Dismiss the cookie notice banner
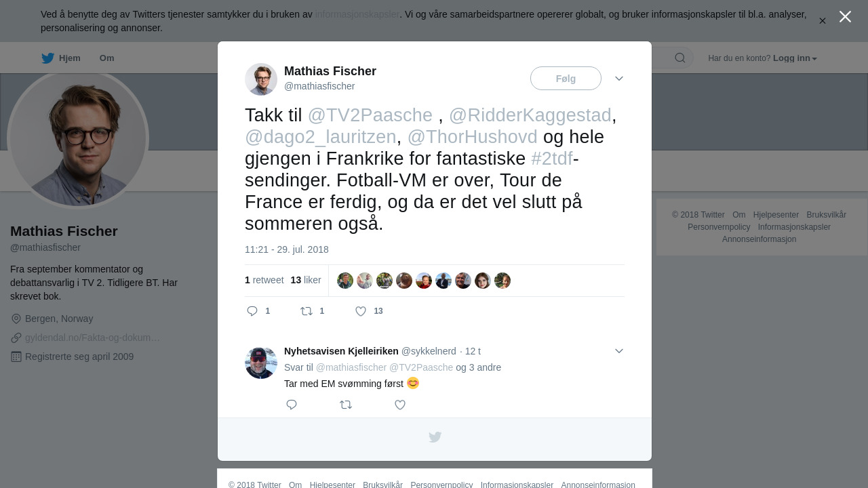Screen dimensions: 868x488 tap(823, 21)
